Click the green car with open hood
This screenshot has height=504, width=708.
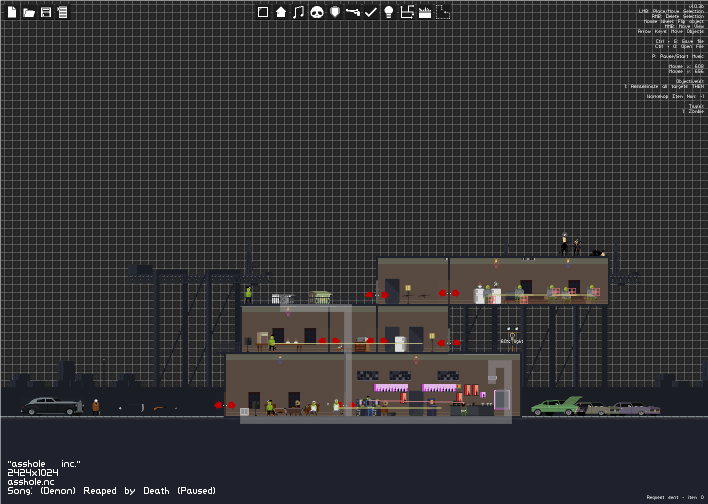(556, 406)
